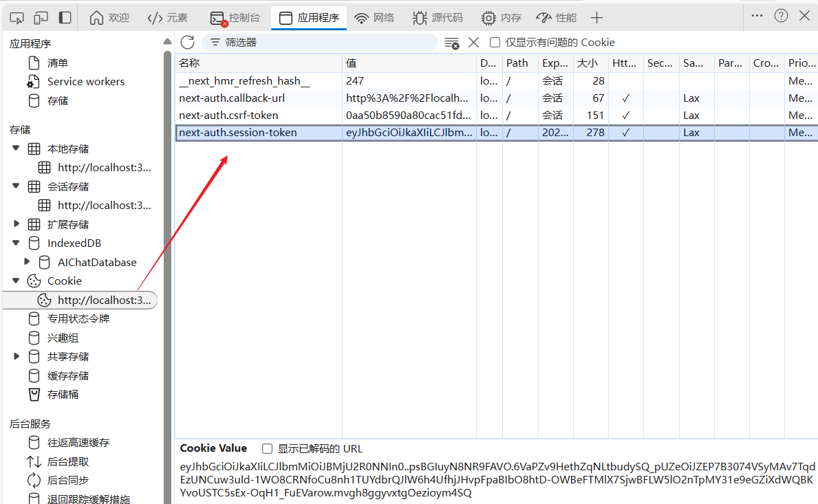Image resolution: width=818 pixels, height=504 pixels.
Task: Click the clear filter X icon
Action: 473,42
